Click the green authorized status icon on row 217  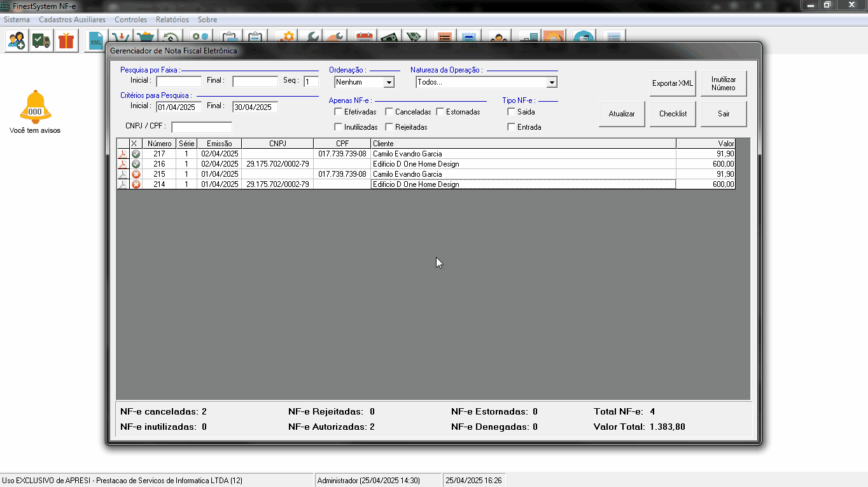pyautogui.click(x=136, y=154)
